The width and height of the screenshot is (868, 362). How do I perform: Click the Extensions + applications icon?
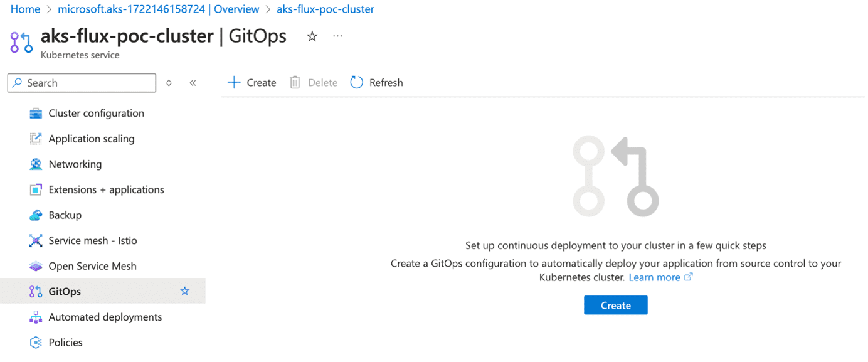coord(36,189)
